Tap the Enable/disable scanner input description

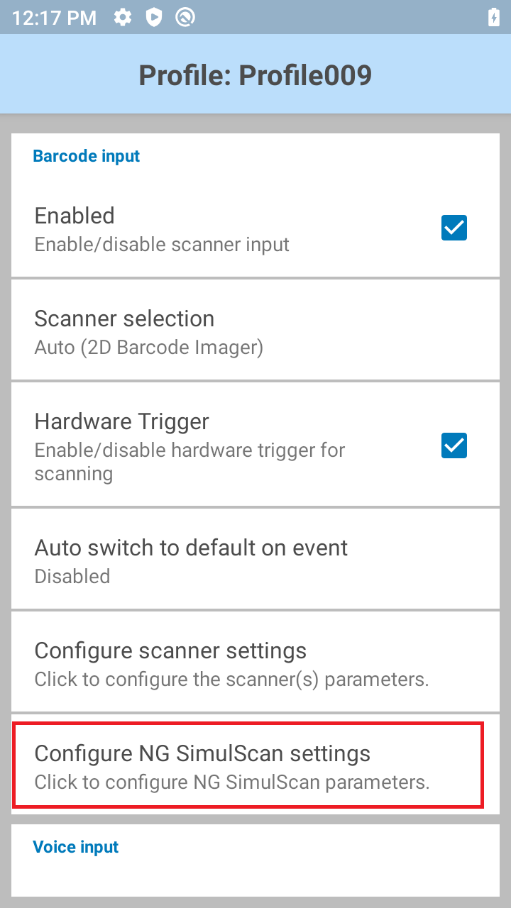pos(162,244)
